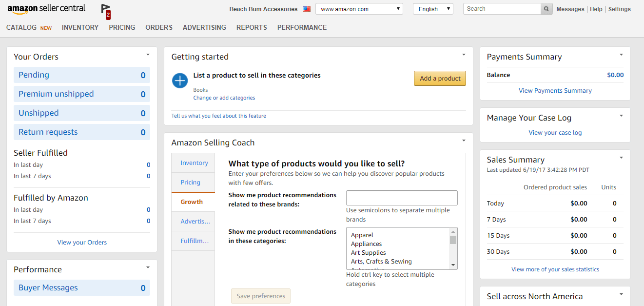644x306 pixels.
Task: Open the English language dropdown
Action: [433, 9]
